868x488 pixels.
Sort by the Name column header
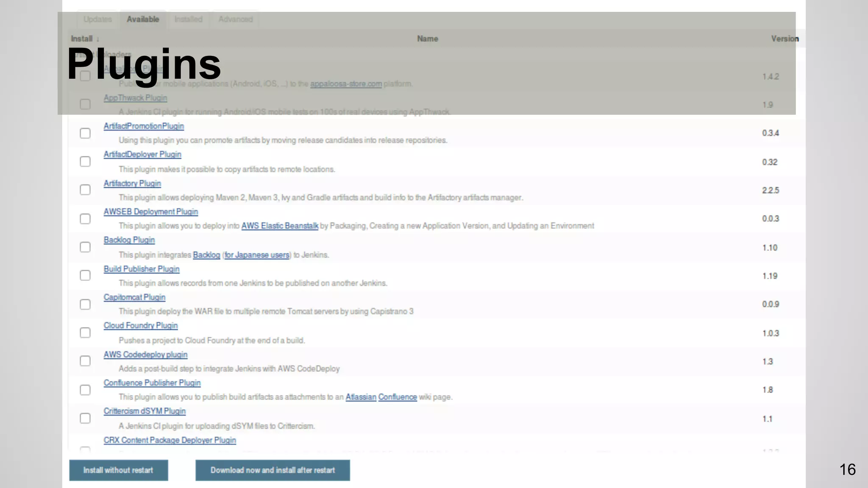(x=427, y=39)
